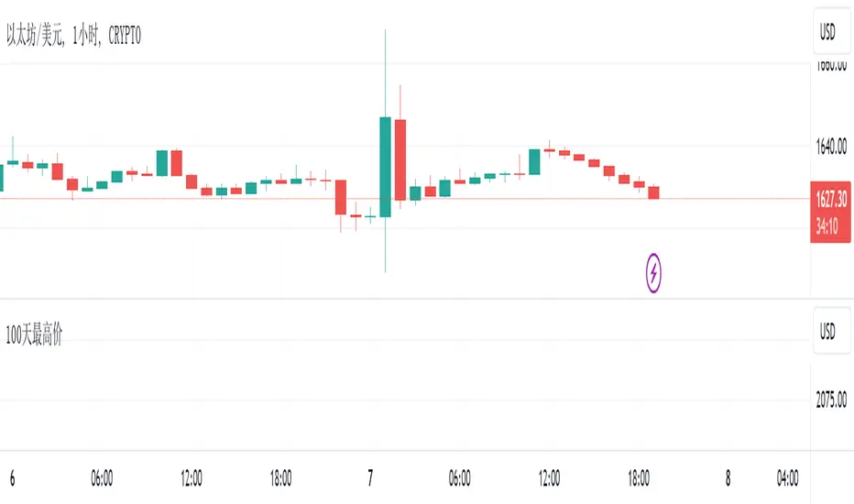
Task: Click the red 1627.30 current price label
Action: 830,196
